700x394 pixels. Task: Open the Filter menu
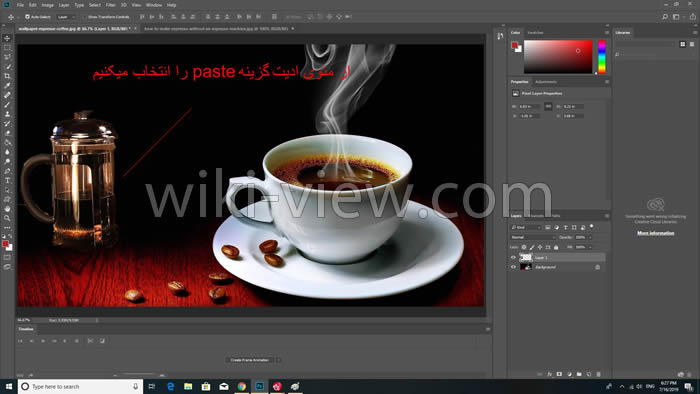click(x=110, y=5)
